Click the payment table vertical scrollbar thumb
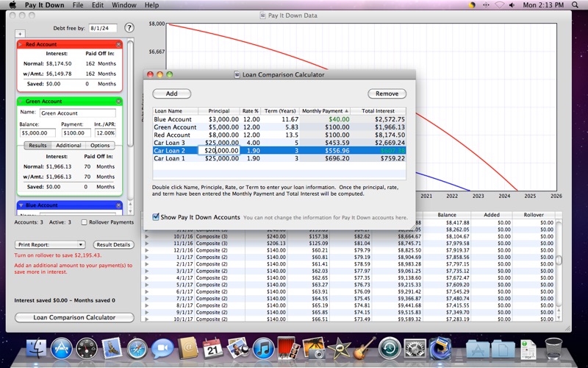This screenshot has width=588, height=368. coord(559,261)
